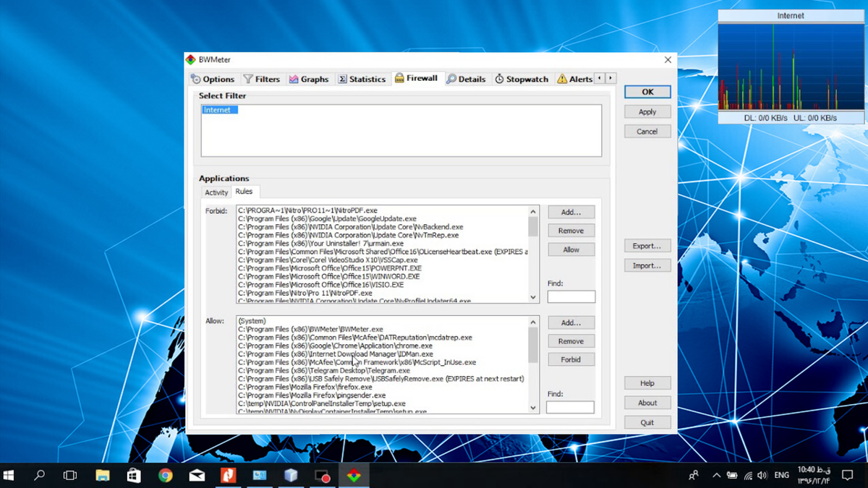Open the screen recorder taskbar icon

point(322,475)
